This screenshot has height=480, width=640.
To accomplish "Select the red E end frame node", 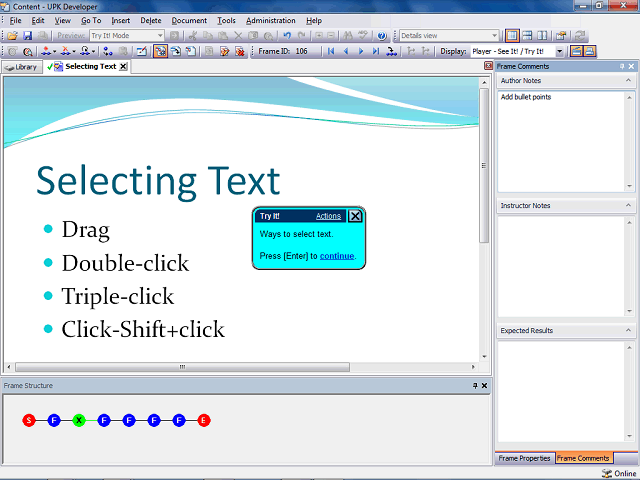I will pyautogui.click(x=204, y=420).
